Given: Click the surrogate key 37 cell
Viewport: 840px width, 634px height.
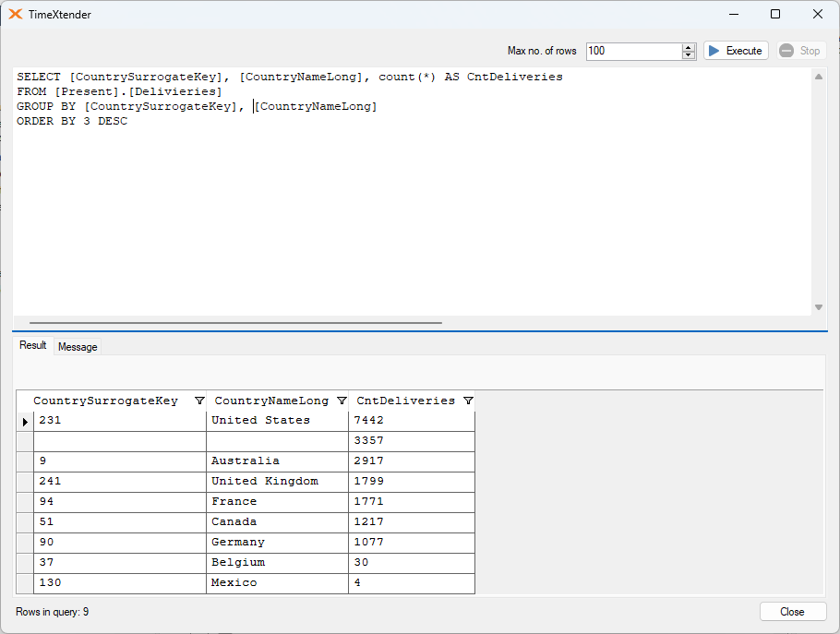Looking at the screenshot, I should [120, 563].
